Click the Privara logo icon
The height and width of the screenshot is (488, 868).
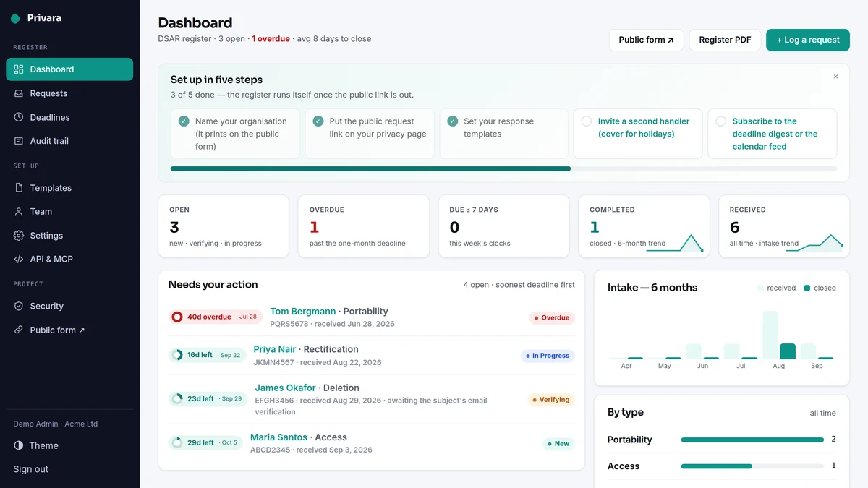point(15,18)
